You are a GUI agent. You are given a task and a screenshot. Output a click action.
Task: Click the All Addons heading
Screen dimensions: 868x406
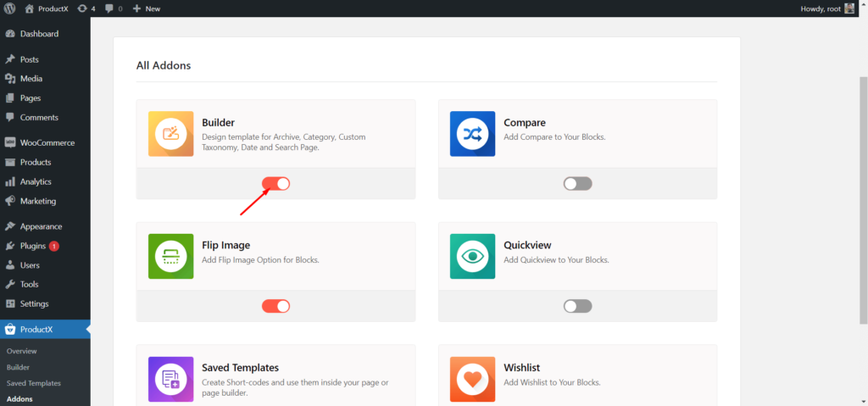164,65
